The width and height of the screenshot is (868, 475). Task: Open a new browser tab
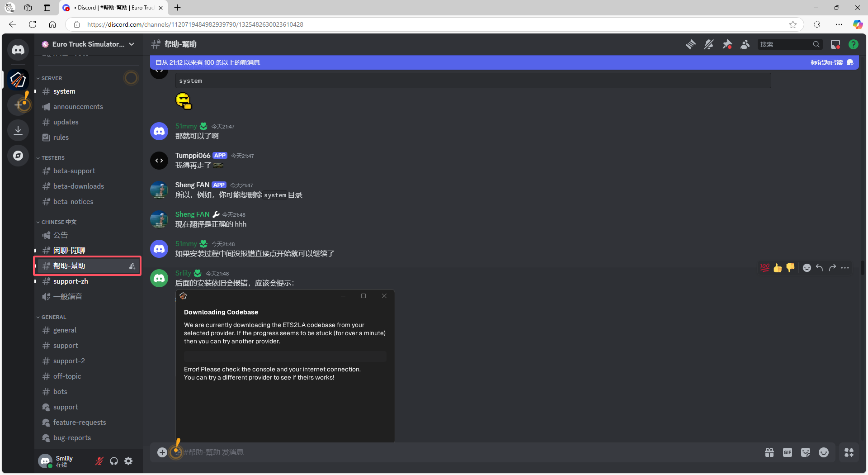[178, 8]
